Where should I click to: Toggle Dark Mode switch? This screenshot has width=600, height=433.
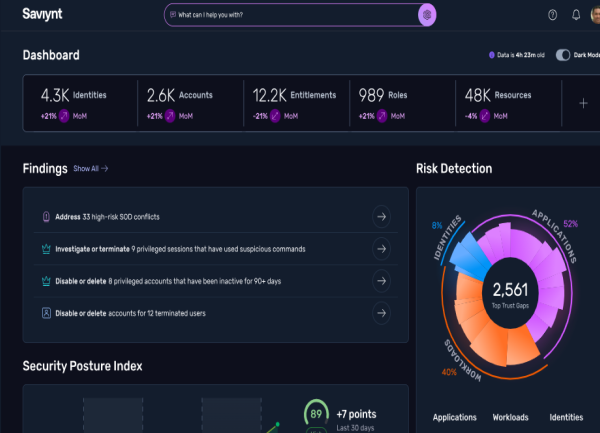pyautogui.click(x=563, y=55)
